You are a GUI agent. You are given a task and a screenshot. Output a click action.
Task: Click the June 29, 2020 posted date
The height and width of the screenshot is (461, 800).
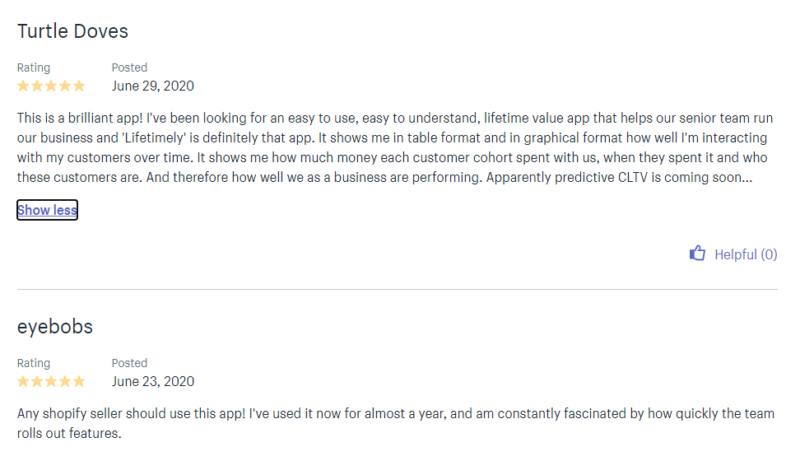tap(153, 86)
